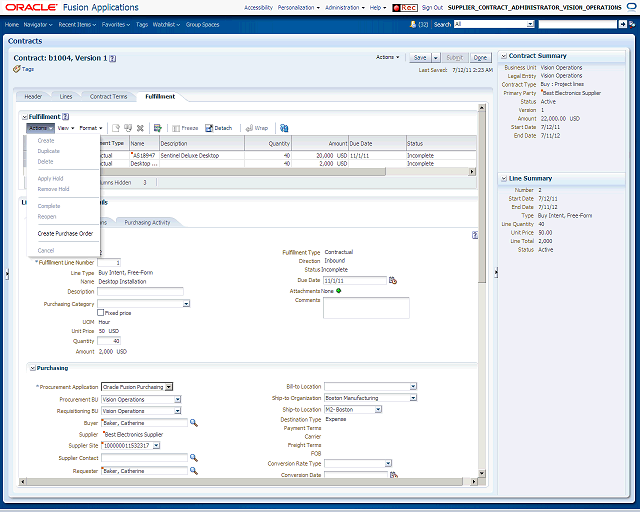Click the help icon beside Fulfillment heading
This screenshot has height=512, width=640.
[x=65, y=117]
